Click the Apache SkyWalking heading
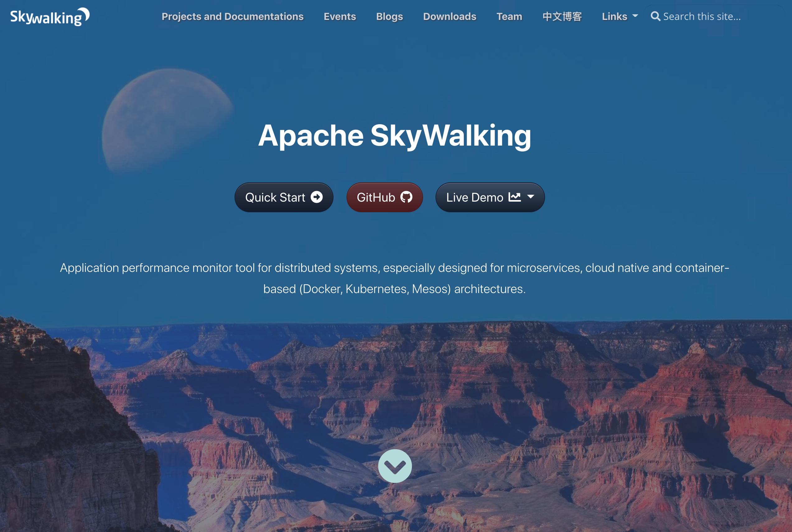 click(x=394, y=136)
